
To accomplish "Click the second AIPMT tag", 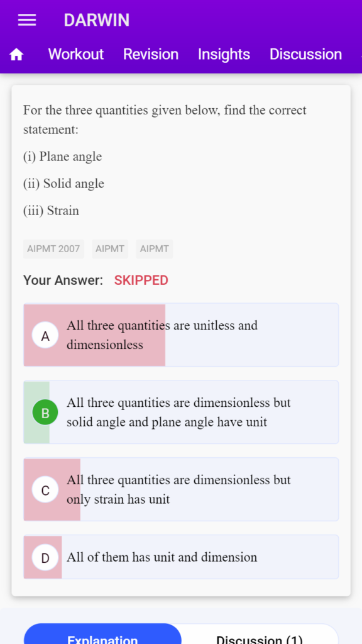I will click(x=110, y=249).
